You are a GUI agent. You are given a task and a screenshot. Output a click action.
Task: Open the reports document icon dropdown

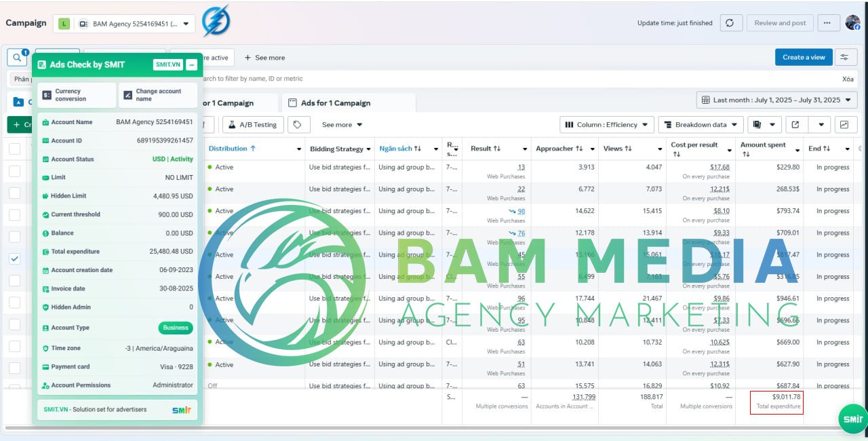(x=764, y=124)
